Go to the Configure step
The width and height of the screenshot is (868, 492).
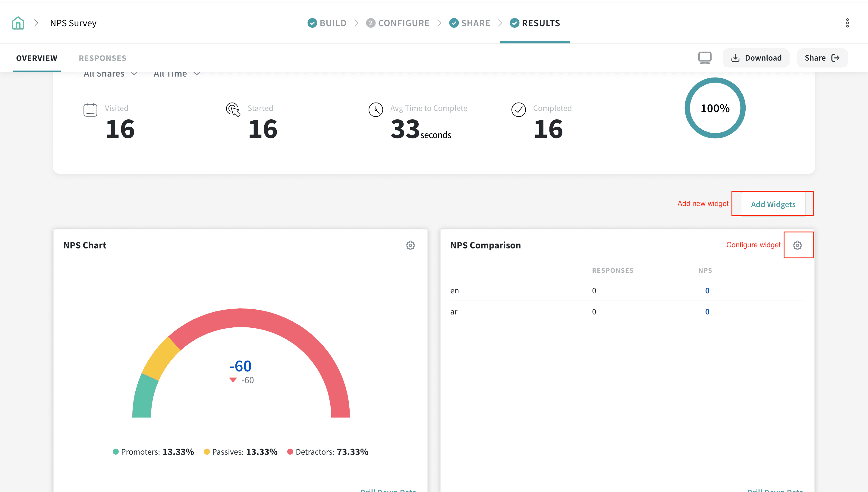click(x=398, y=23)
